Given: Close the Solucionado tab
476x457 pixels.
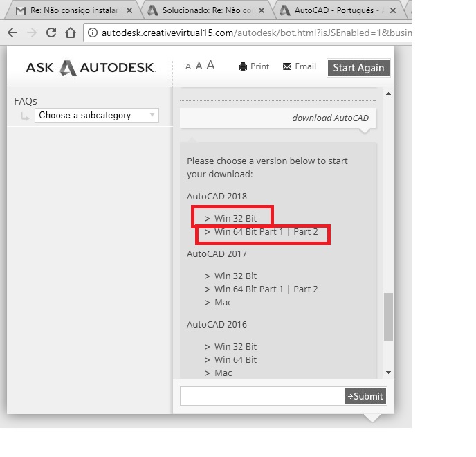Looking at the screenshot, I should pyautogui.click(x=262, y=10).
